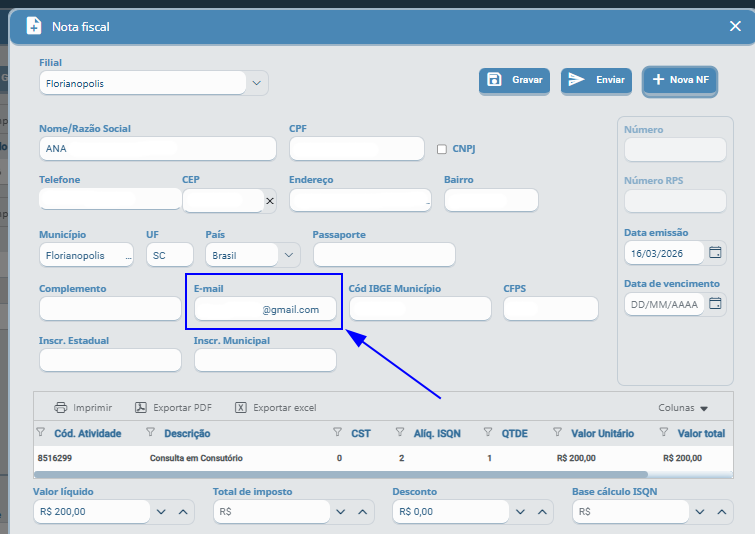Click the Passaporte input field
Image resolution: width=755 pixels, height=534 pixels.
click(384, 255)
